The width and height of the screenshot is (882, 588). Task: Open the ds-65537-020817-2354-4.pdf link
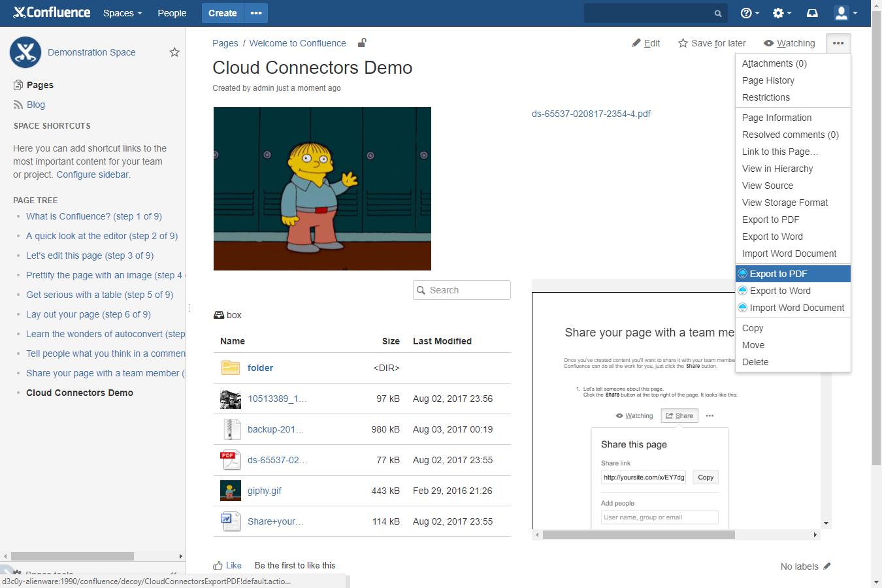(x=591, y=114)
